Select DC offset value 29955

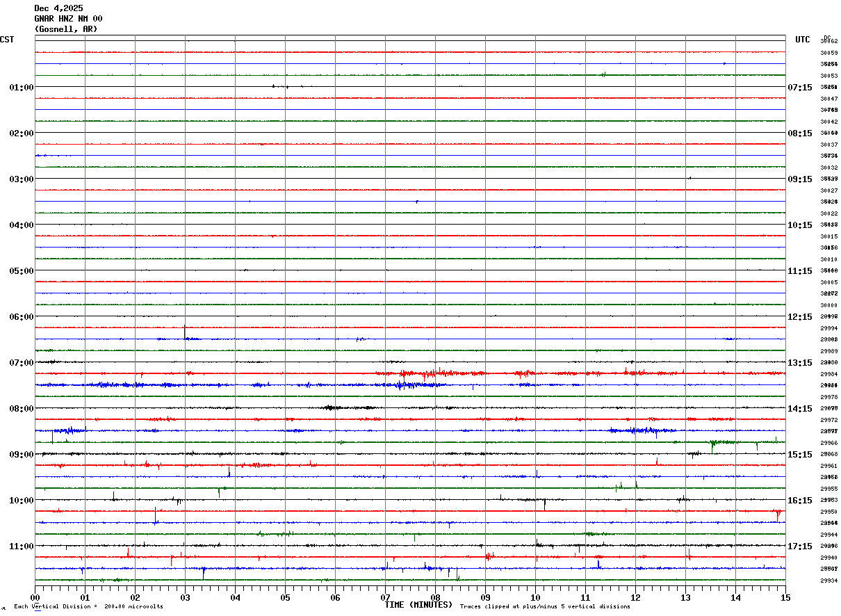828,489
